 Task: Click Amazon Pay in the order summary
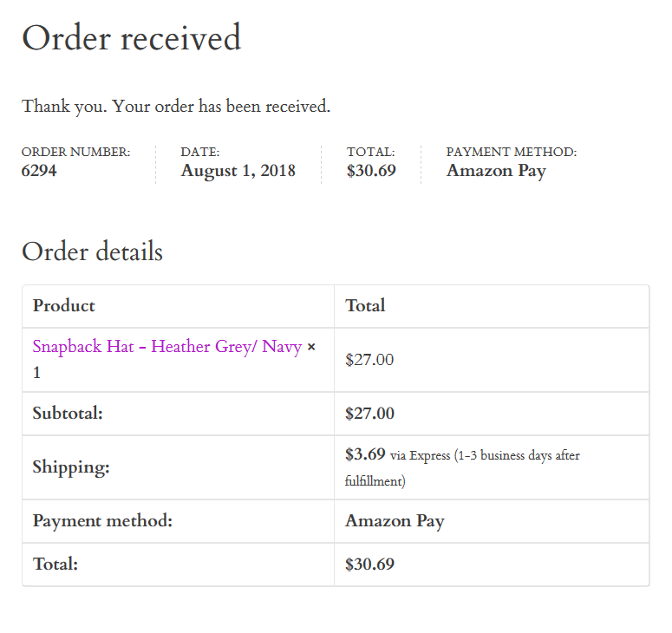point(496,171)
